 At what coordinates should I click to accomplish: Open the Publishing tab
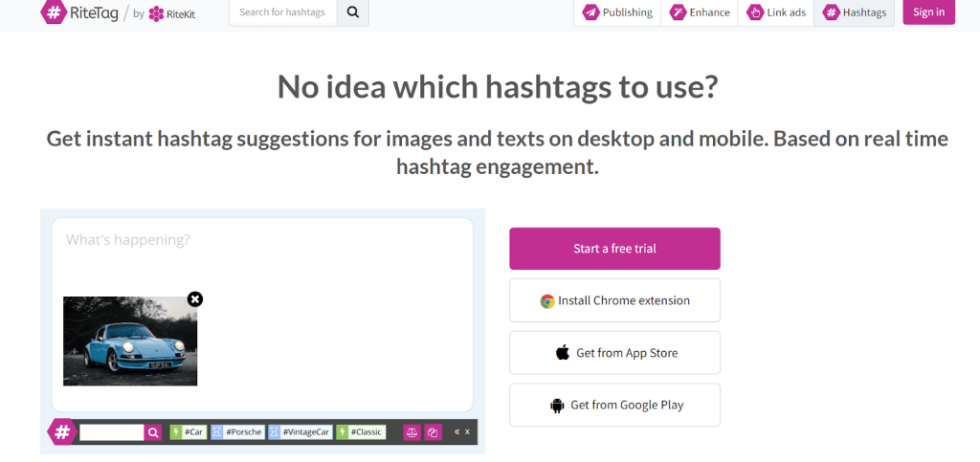(x=617, y=12)
